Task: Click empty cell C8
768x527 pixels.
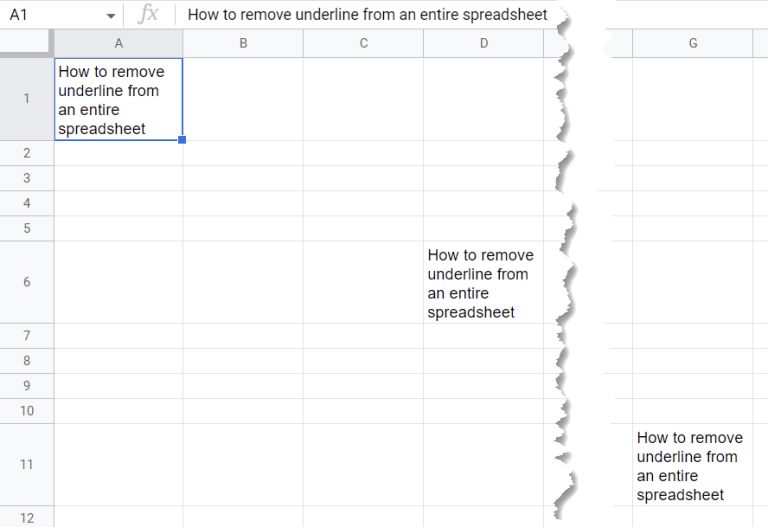Action: pos(363,361)
